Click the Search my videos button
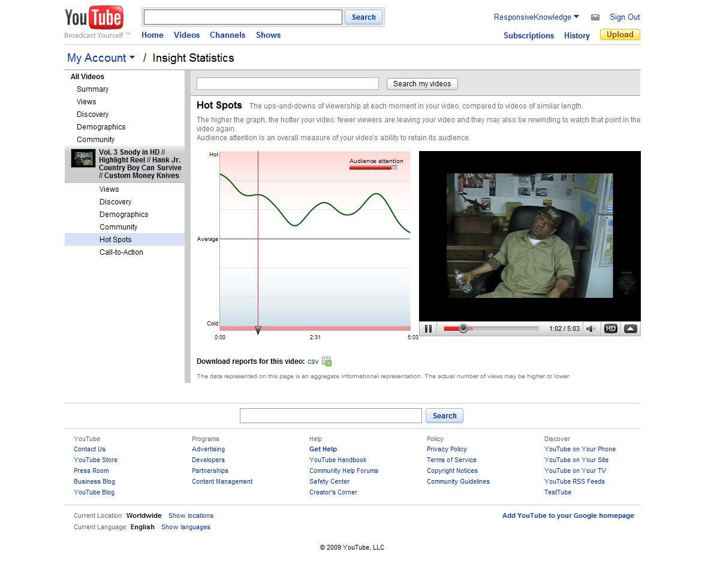This screenshot has width=708, height=588. pyautogui.click(x=421, y=84)
